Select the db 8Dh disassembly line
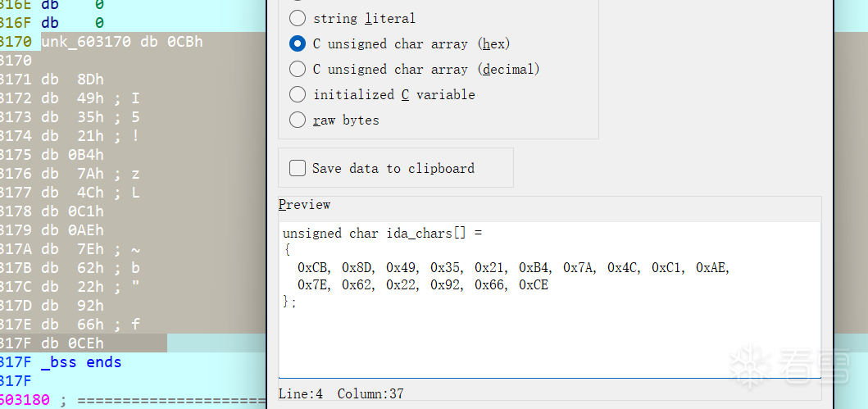 click(x=72, y=80)
